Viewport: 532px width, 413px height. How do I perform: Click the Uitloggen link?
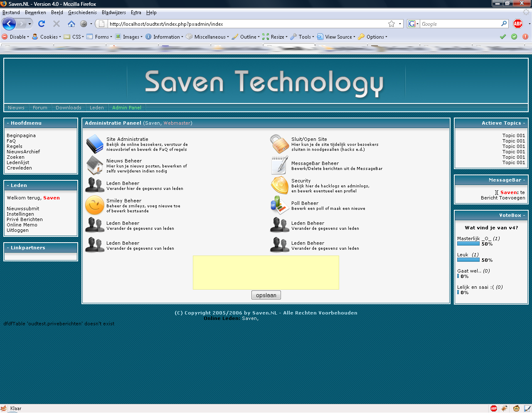17,230
